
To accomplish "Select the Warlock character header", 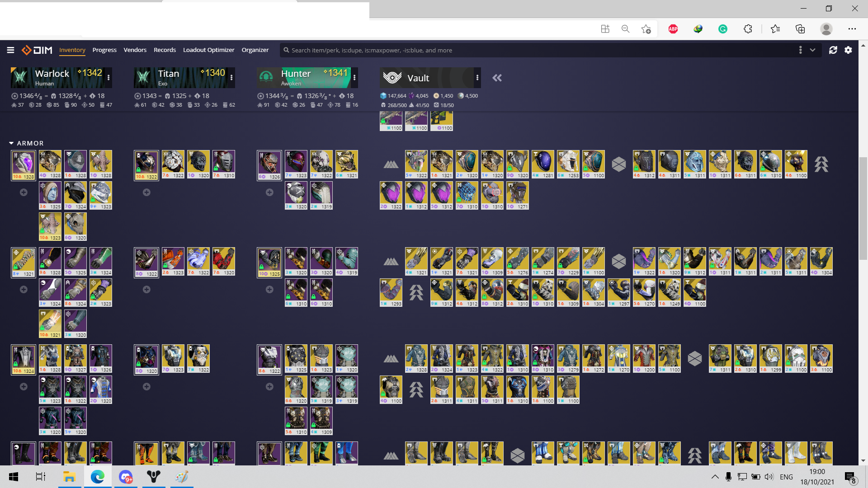I will pyautogui.click(x=58, y=78).
